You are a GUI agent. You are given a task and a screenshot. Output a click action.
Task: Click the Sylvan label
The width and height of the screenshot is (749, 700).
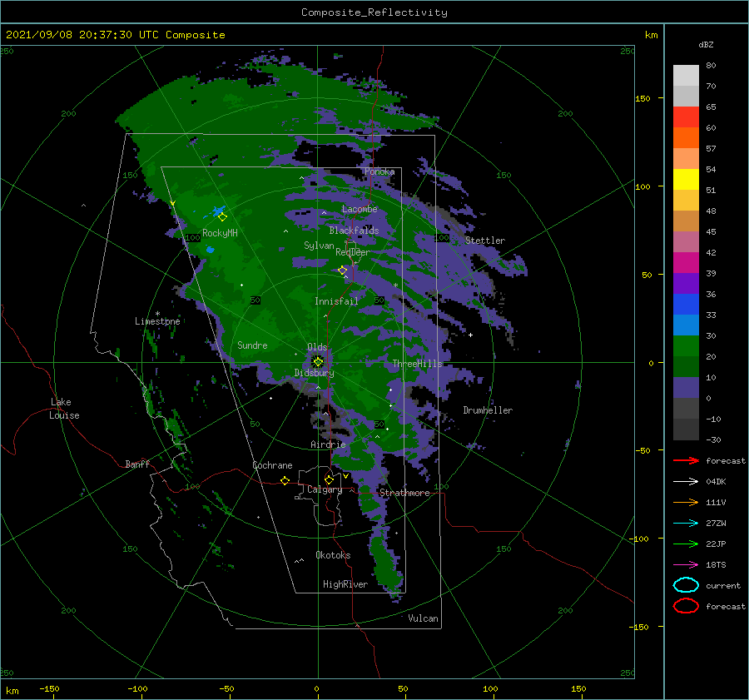pos(319,246)
